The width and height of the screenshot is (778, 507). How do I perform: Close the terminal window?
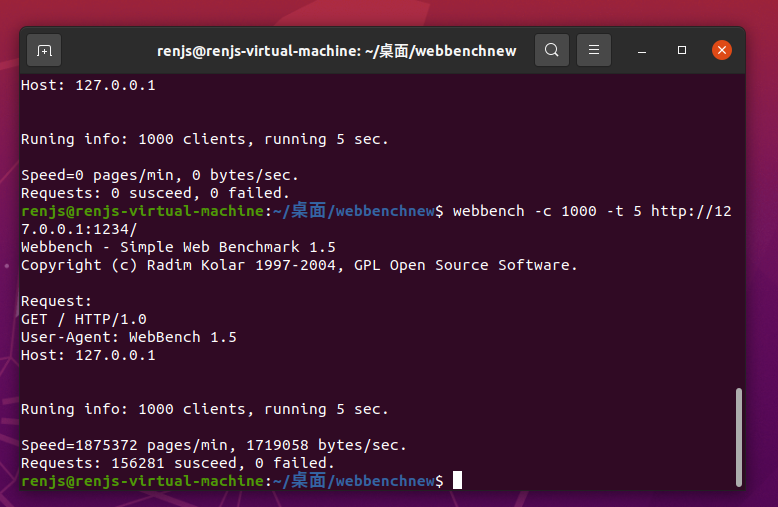(722, 50)
